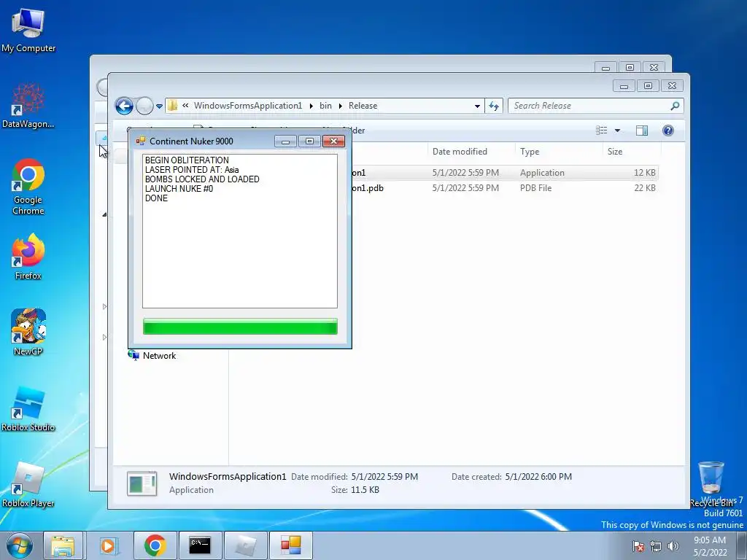Click the overflow chevrons in address bar

tap(185, 106)
